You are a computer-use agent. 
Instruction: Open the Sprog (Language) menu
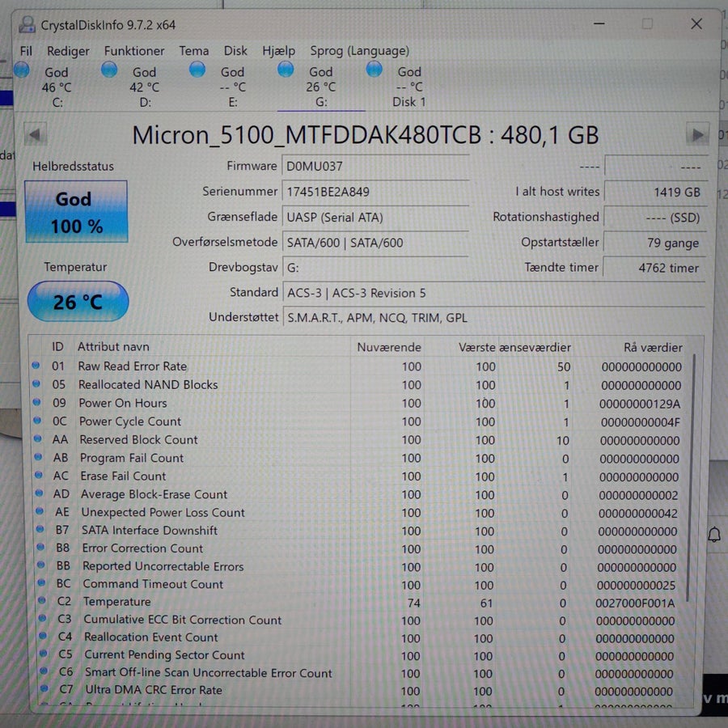pyautogui.click(x=359, y=50)
